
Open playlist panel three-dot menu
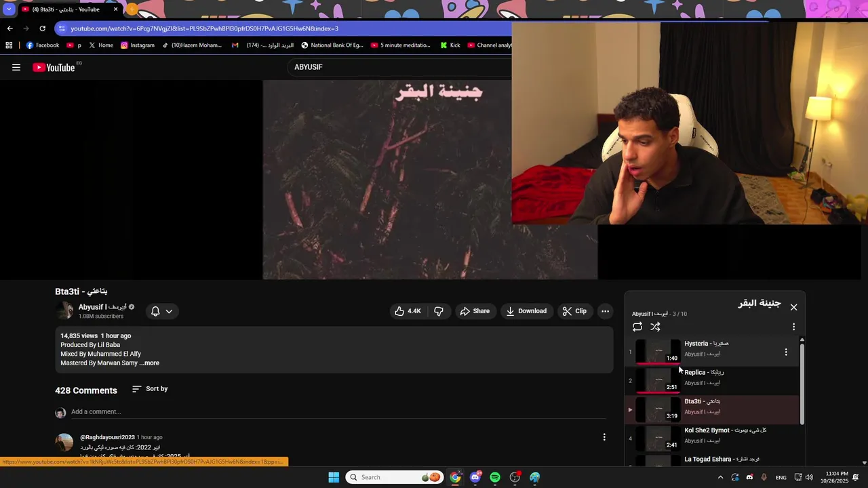pos(793,327)
